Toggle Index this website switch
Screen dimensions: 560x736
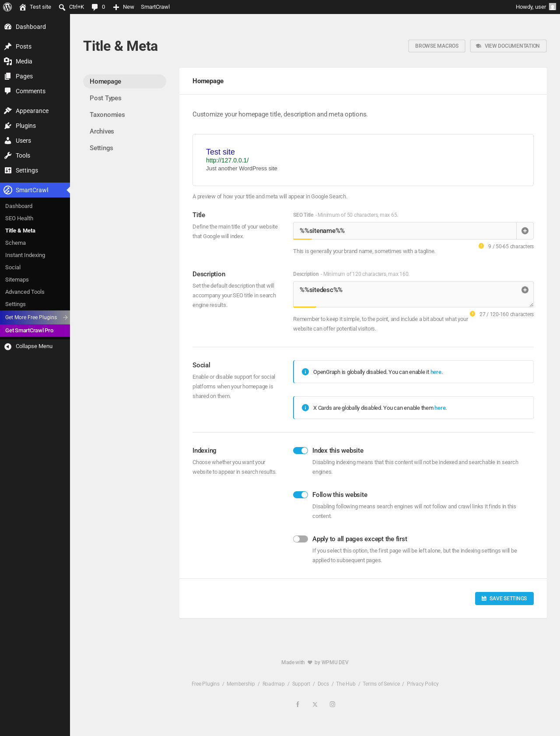(301, 451)
